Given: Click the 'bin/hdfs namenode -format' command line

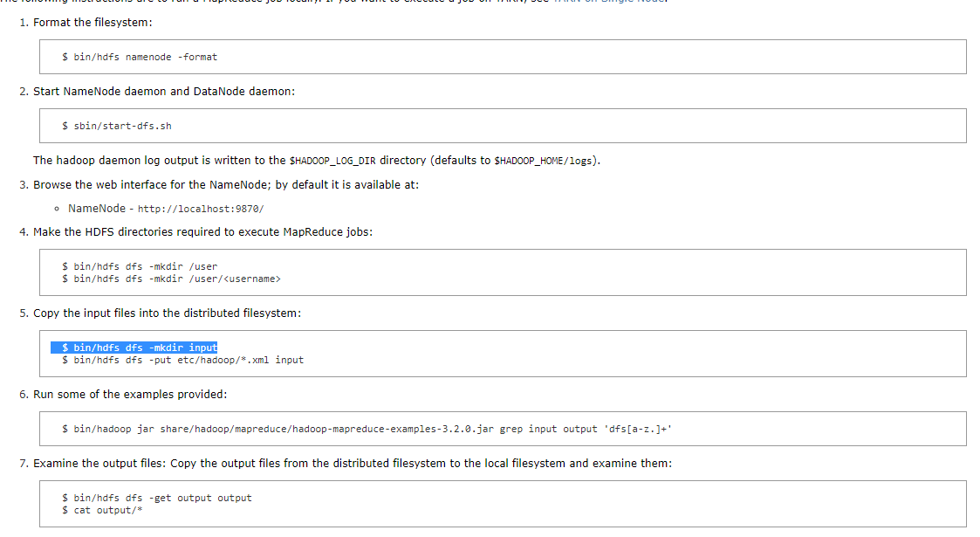Looking at the screenshot, I should click(140, 57).
